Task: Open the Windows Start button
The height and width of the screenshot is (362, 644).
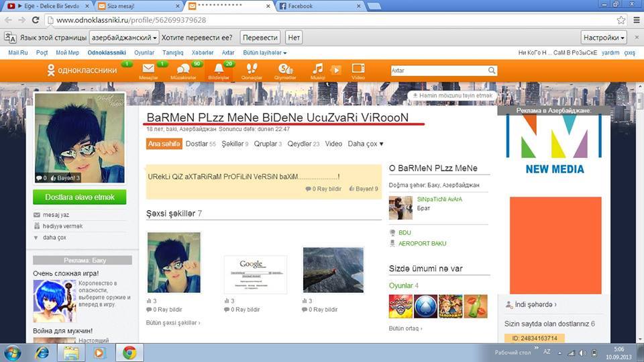Action: tap(12, 353)
